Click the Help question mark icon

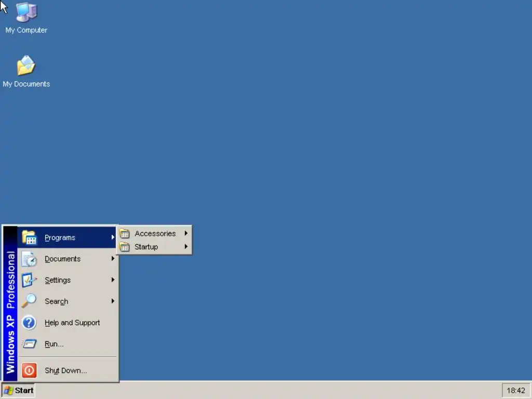click(29, 322)
